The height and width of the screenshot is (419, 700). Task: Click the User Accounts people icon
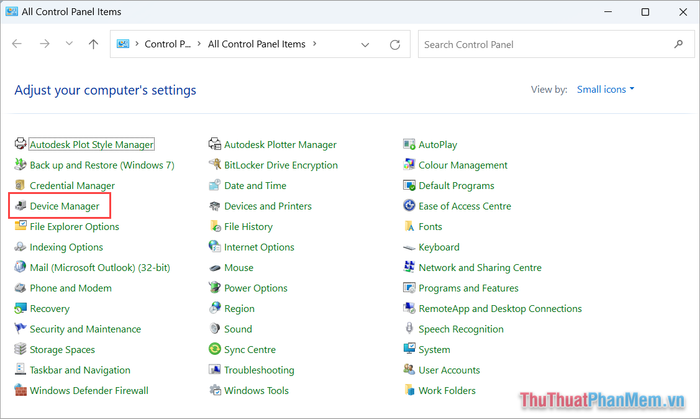pos(409,369)
